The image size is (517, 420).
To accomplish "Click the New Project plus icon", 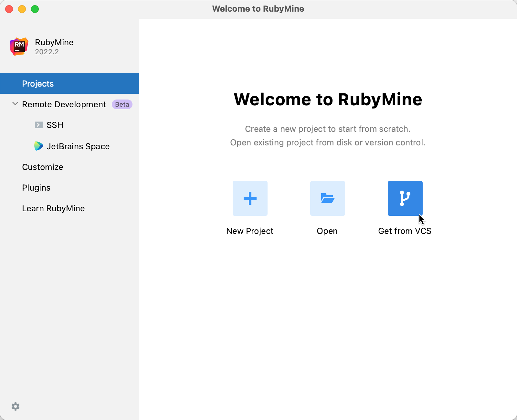I will (x=250, y=198).
